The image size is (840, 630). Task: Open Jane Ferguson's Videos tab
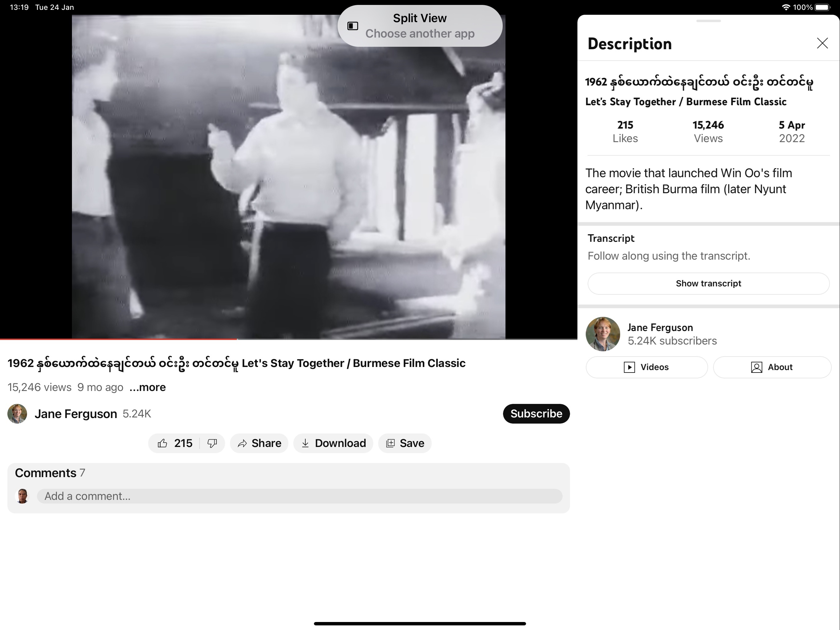[x=646, y=367]
